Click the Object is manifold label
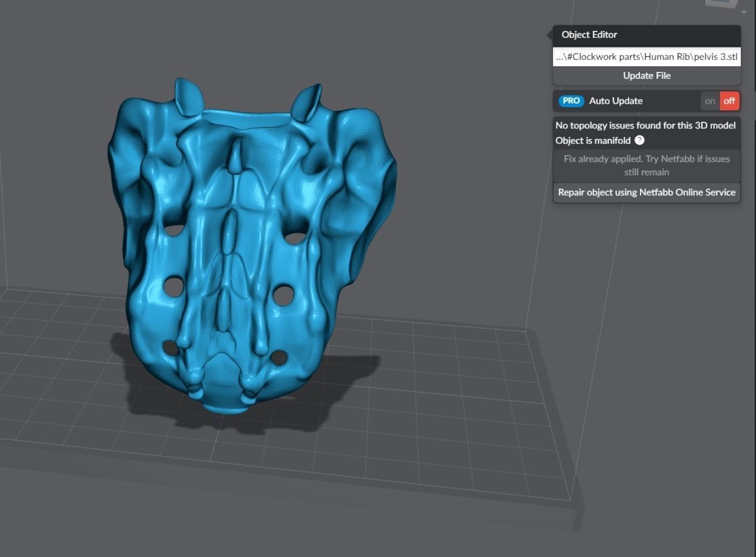 tap(593, 140)
